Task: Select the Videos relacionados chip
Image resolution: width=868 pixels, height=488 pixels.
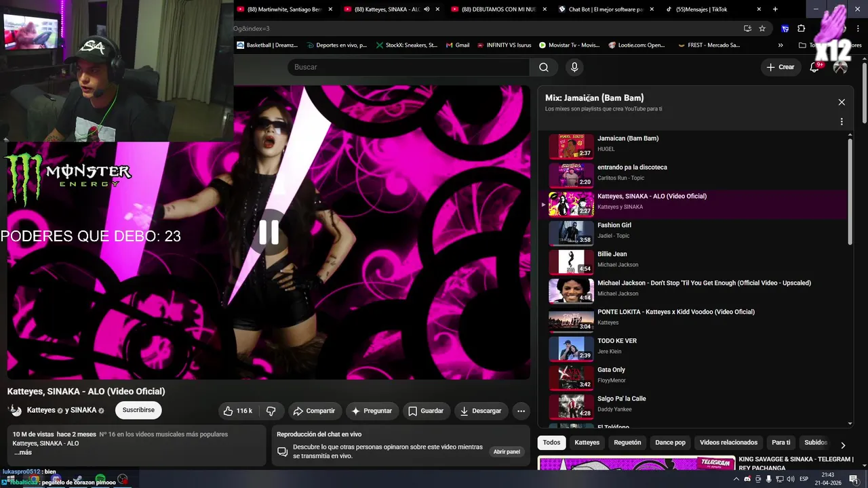Action: pos(728,443)
